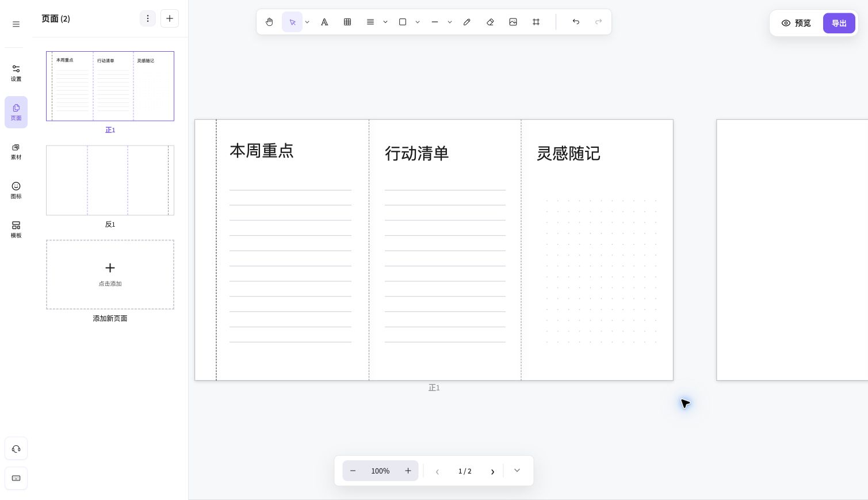Go to the next page arrow
Screen dimensions: 868x500
coord(492,471)
